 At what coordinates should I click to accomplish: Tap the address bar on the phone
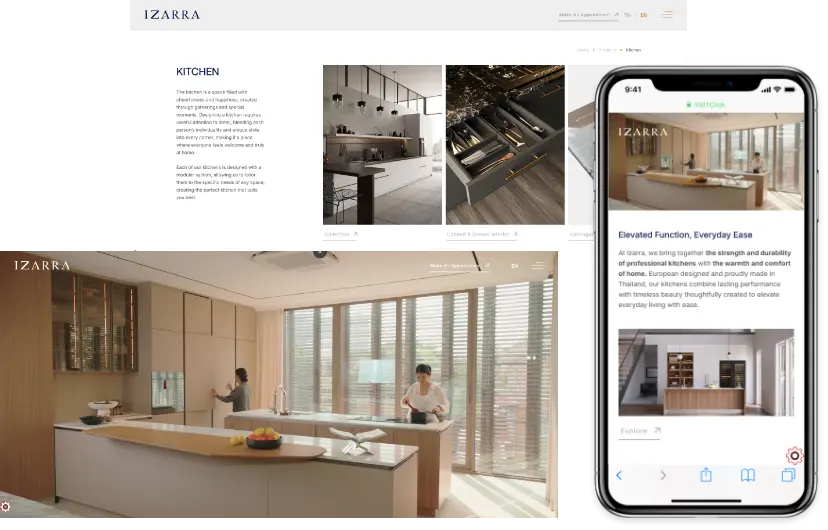pos(705,105)
